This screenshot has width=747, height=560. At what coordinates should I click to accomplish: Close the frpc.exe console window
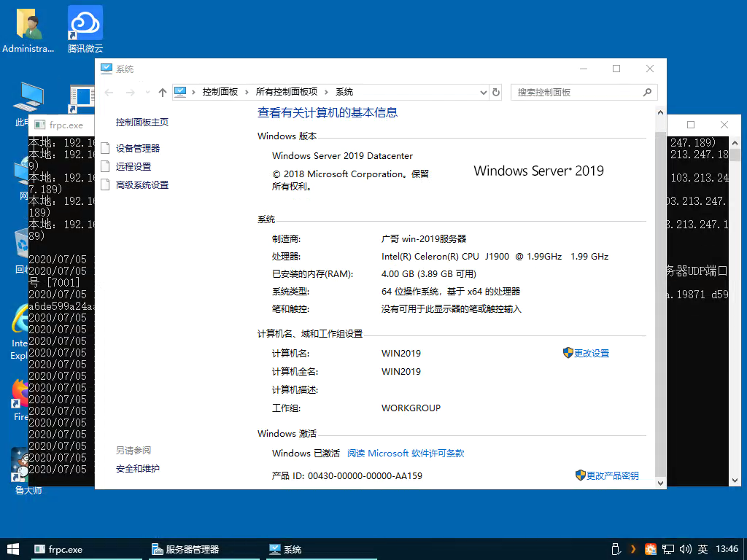[724, 125]
